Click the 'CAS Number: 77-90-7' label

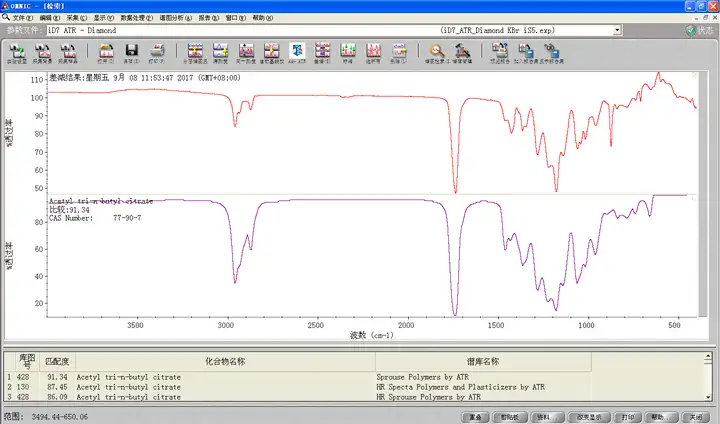coord(95,218)
